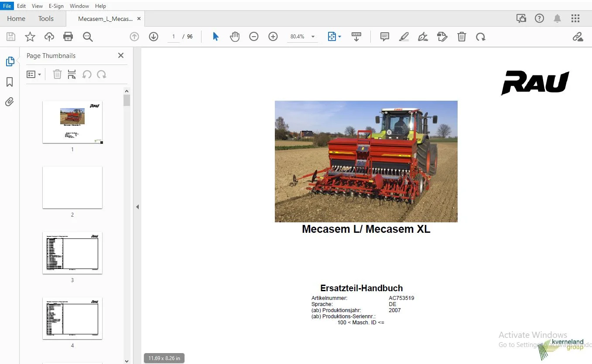This screenshot has height=364, width=592.
Task: Open the Help menu
Action: [x=100, y=6]
